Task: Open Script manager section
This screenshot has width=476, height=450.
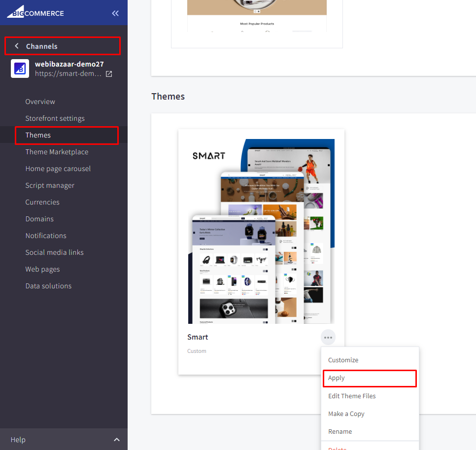Action: [x=50, y=185]
